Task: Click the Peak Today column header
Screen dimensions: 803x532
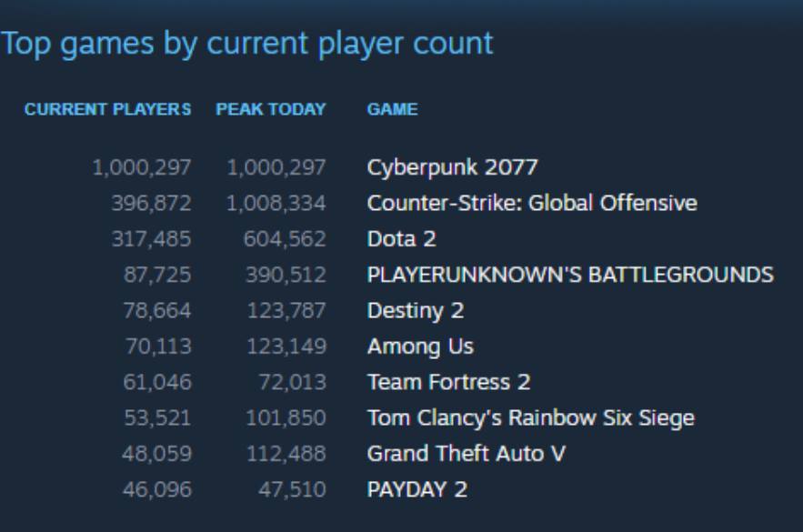Action: pos(270,110)
